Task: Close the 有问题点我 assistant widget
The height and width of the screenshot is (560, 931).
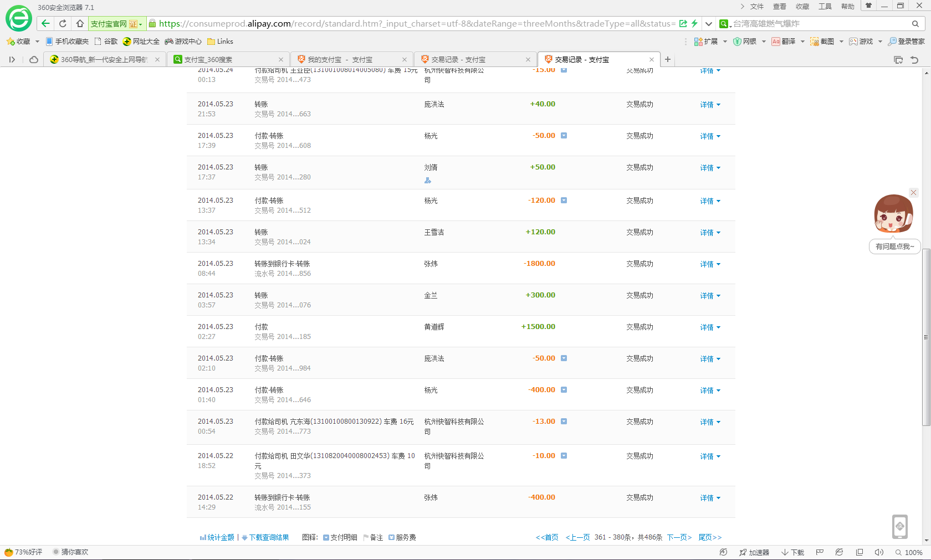Action: [x=914, y=193]
